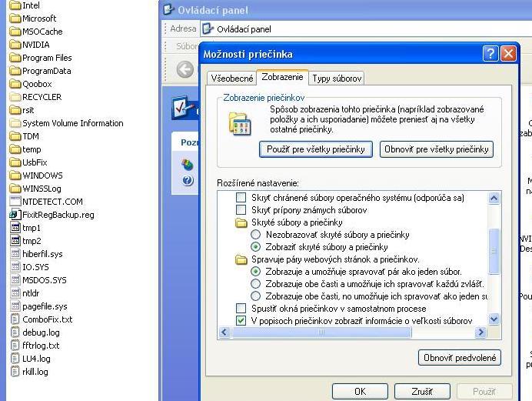Select the rkill.log file icon

[15, 372]
